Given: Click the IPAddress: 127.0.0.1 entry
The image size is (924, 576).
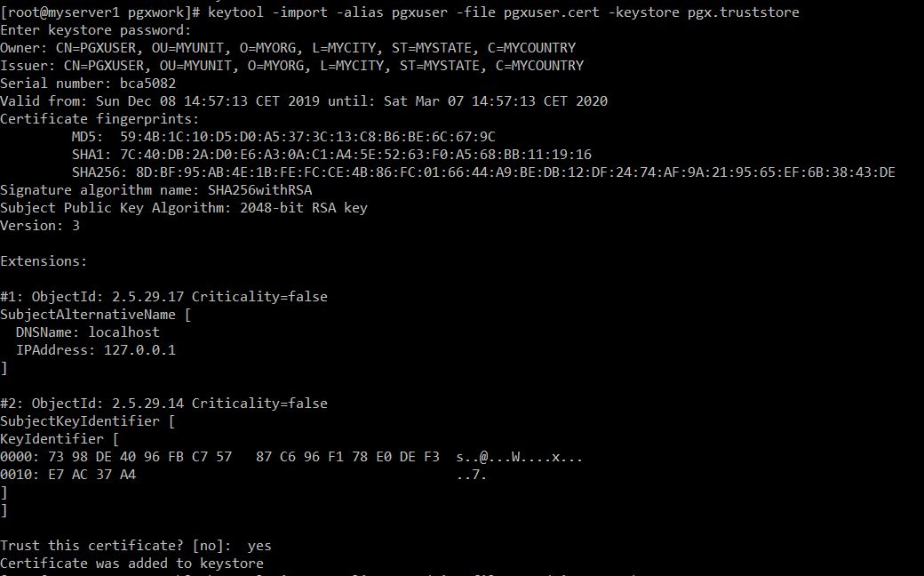Looking at the screenshot, I should coord(96,349).
